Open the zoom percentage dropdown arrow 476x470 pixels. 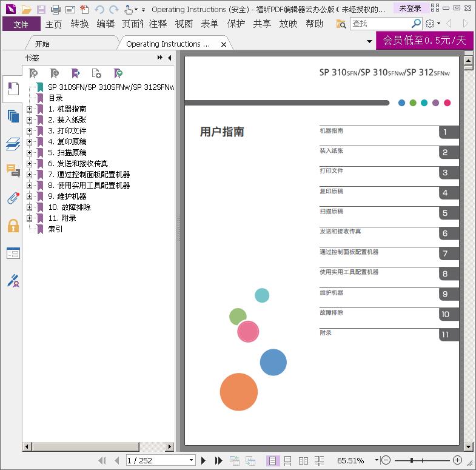pos(377,460)
